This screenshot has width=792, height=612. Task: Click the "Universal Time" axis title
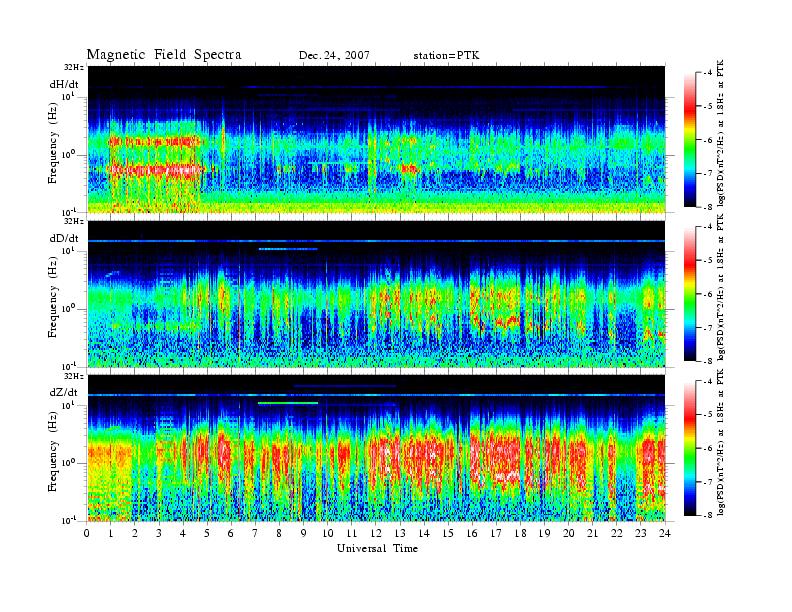(377, 548)
